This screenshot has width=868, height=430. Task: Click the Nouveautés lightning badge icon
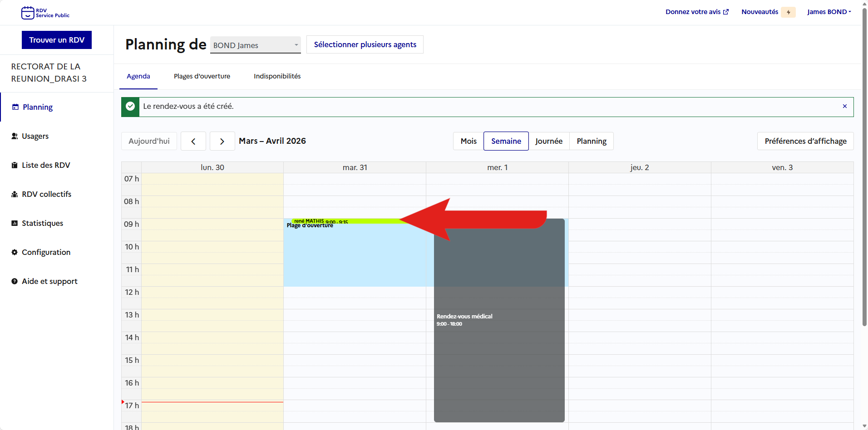(x=789, y=12)
